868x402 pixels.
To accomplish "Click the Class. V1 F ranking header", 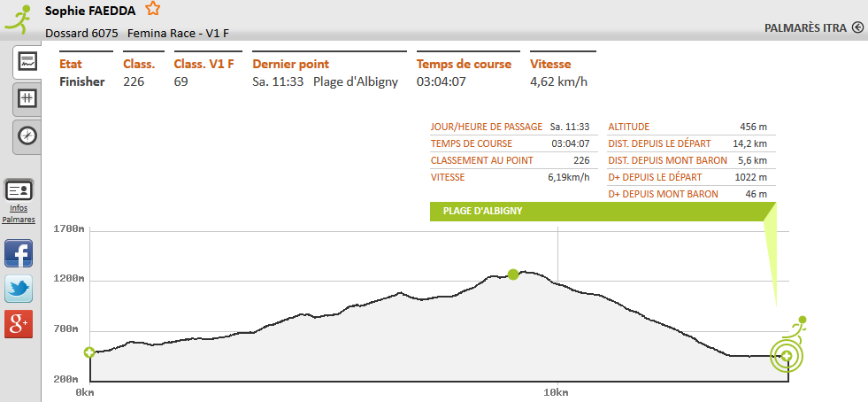I will [x=204, y=64].
